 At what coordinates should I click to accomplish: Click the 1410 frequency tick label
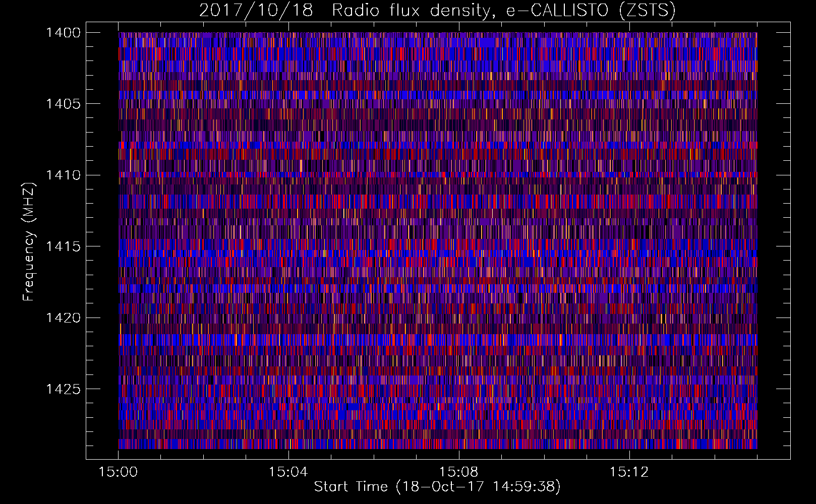[63, 175]
